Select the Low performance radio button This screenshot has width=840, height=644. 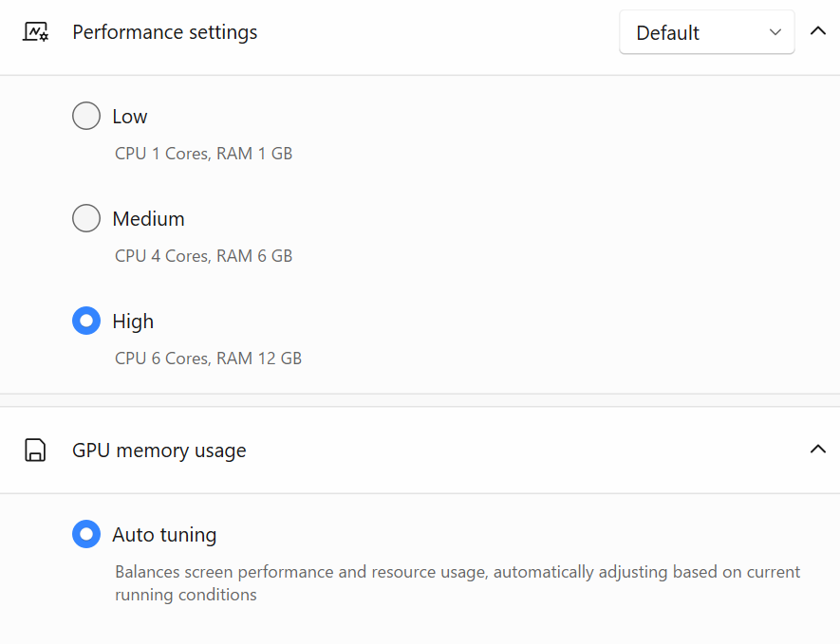86,117
